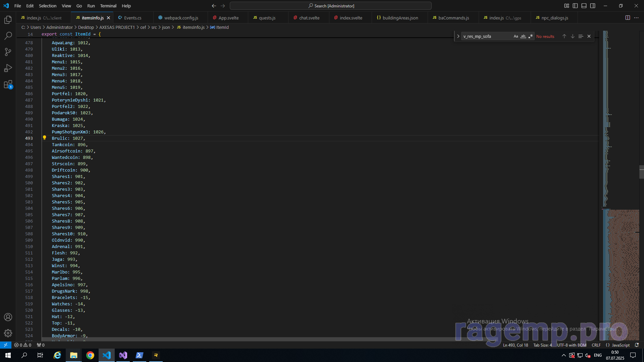Open the Extensions view
This screenshot has height=362, width=644.
(x=8, y=84)
